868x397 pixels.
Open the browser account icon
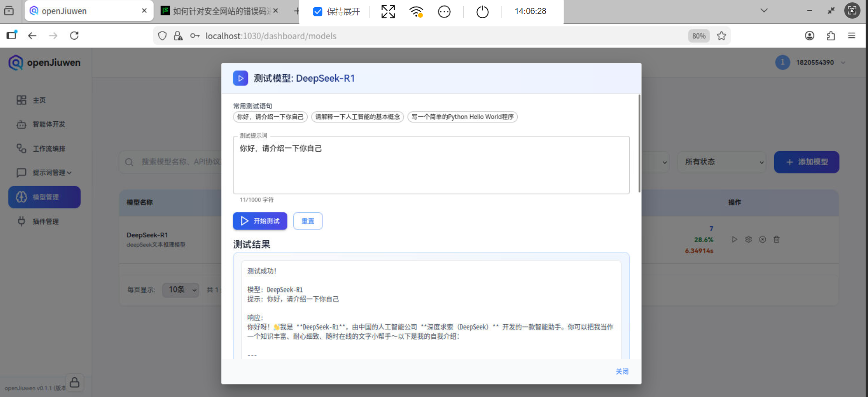pyautogui.click(x=810, y=36)
